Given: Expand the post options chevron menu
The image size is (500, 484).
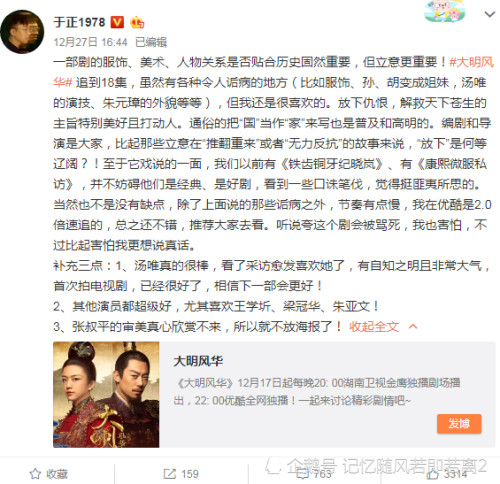Looking at the screenshot, I should (x=490, y=14).
